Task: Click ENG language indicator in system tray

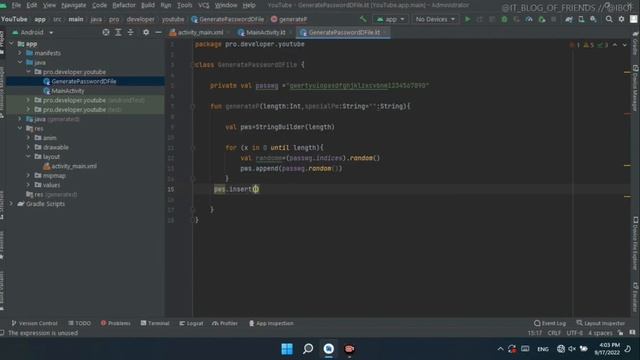Action: [542, 349]
